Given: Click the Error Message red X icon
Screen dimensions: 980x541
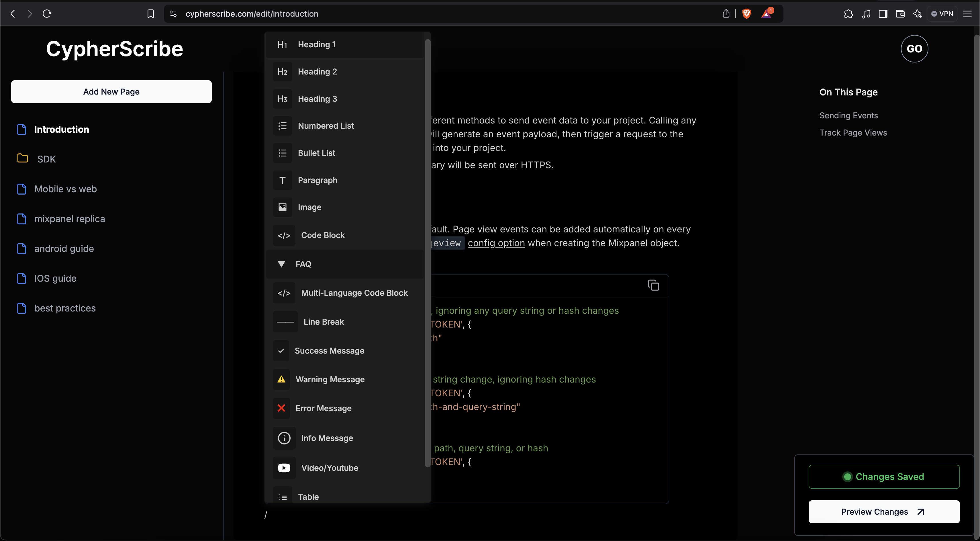Looking at the screenshot, I should [x=281, y=408].
